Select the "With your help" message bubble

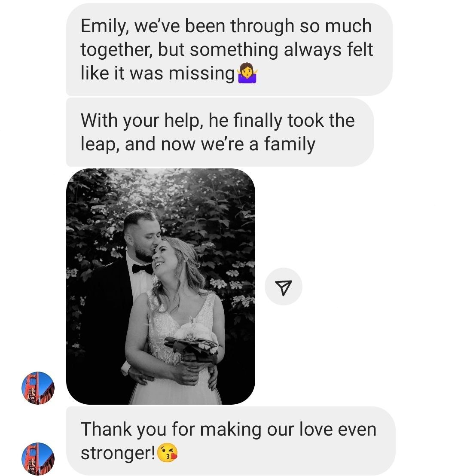220,132
